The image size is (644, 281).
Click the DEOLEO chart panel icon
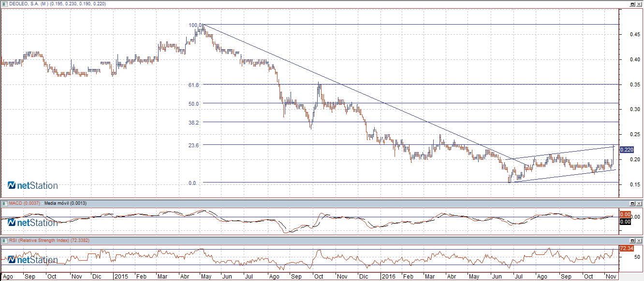click(5, 3)
